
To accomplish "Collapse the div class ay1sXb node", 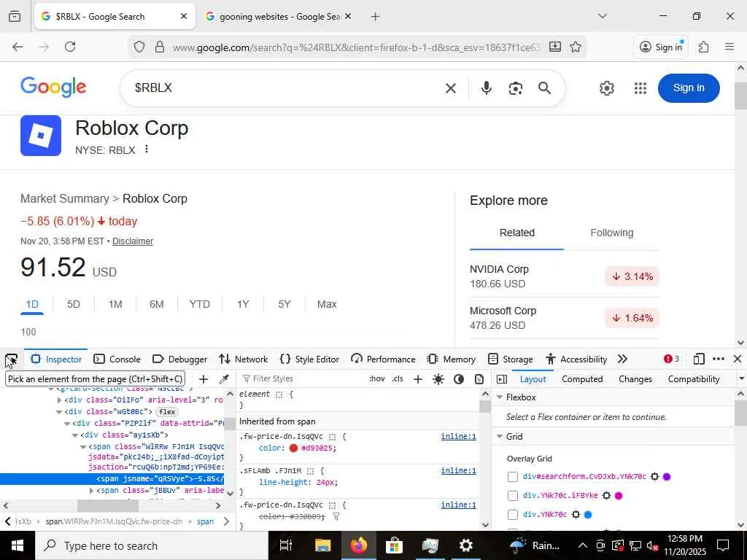I will [75, 435].
